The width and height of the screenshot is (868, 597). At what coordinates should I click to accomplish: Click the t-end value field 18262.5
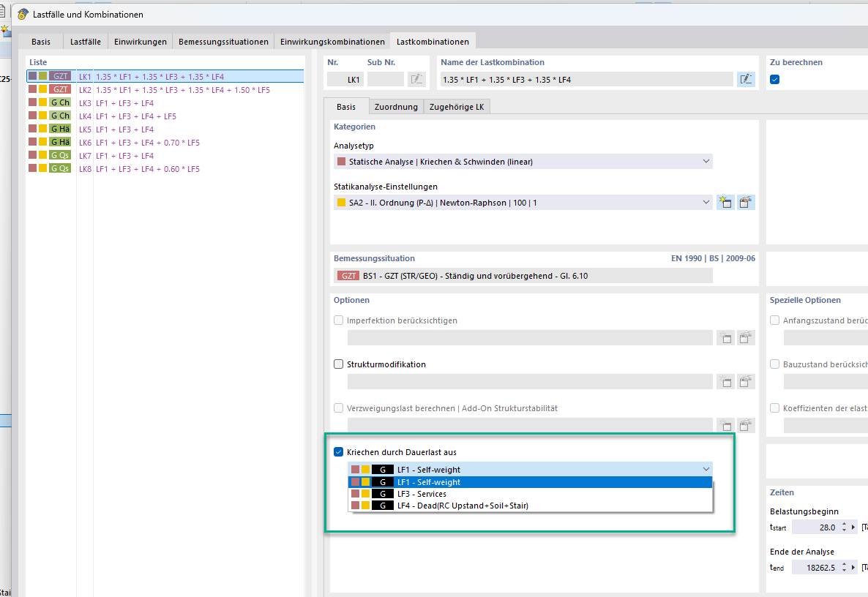[815, 567]
